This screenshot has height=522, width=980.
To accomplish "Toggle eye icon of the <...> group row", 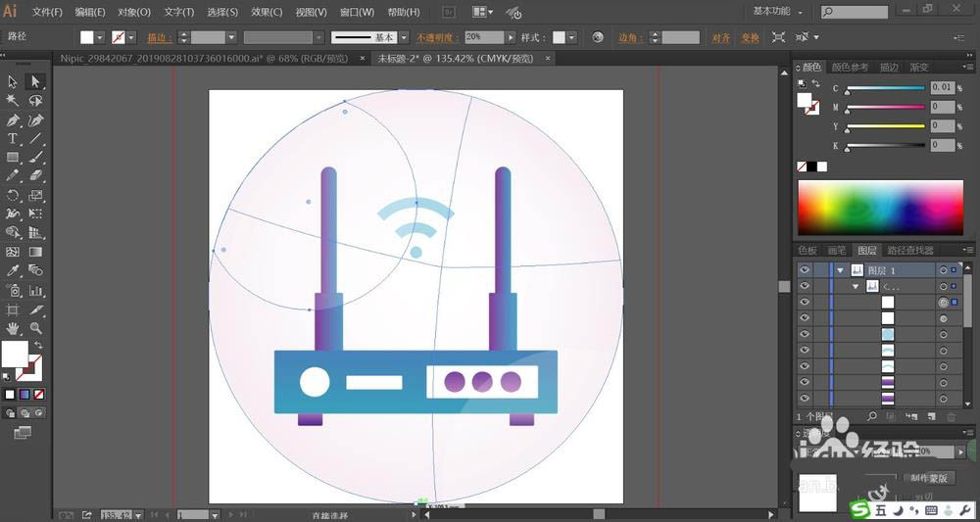I will tap(805, 286).
